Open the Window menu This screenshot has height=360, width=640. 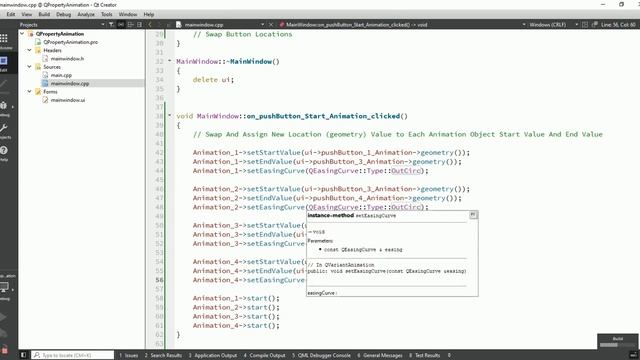(128, 14)
